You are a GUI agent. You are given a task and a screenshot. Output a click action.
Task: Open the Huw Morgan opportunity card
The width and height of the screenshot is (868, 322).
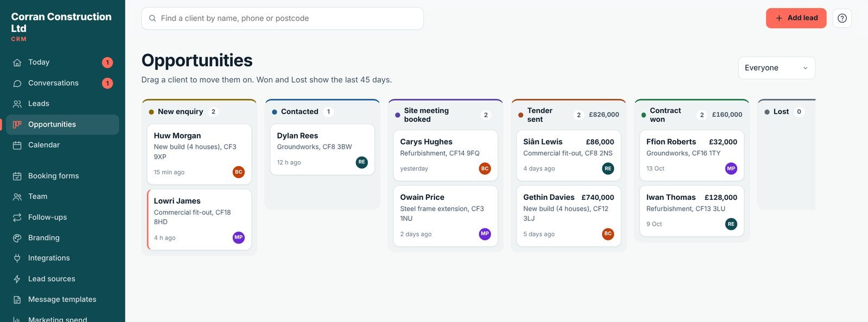point(199,154)
